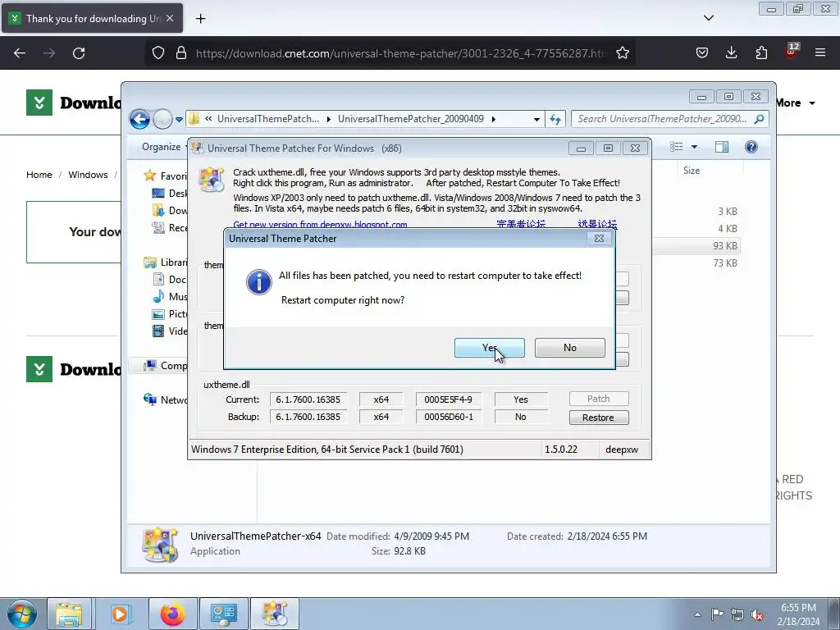This screenshot has width=840, height=630.
Task: Switch to Firefox from the taskbar
Action: [x=172, y=614]
